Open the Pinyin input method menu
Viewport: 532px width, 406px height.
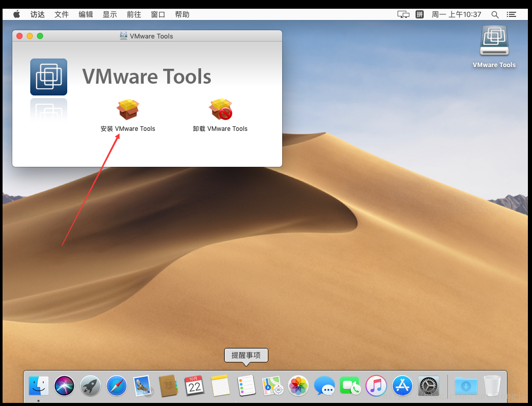[x=420, y=14]
